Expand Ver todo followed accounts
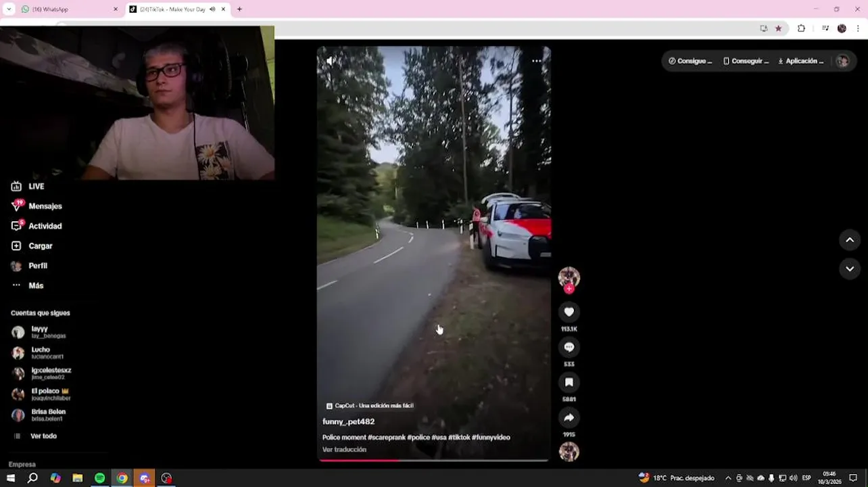The width and height of the screenshot is (868, 487). [36, 436]
